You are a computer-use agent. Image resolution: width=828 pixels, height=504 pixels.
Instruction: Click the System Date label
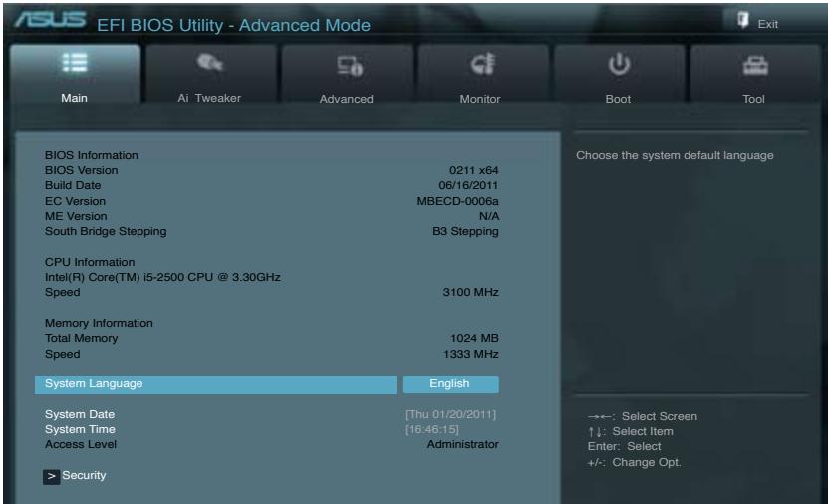pos(80,414)
